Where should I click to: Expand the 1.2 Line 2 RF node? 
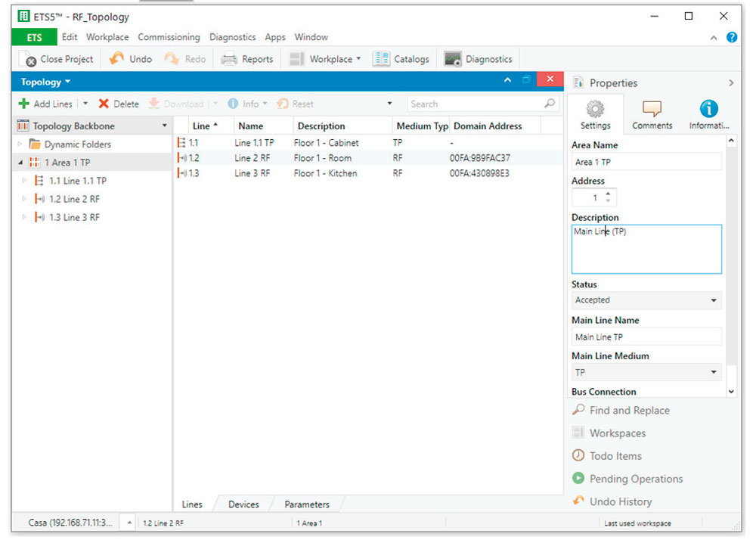(x=24, y=199)
